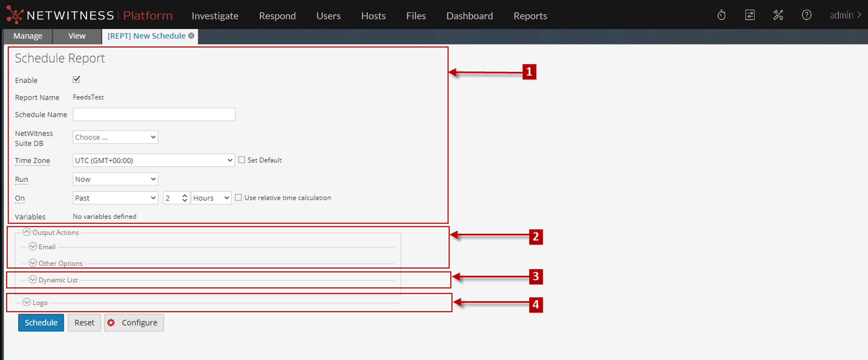Check the Set Default checkbox
Viewport: 868px width, 360px height.
tap(242, 160)
